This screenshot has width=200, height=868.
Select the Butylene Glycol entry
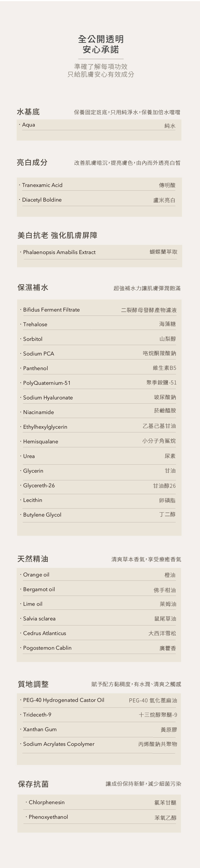[x=42, y=515]
